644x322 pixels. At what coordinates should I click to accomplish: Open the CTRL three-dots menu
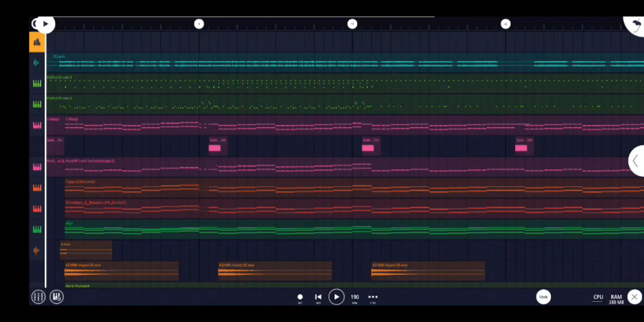pos(372,299)
